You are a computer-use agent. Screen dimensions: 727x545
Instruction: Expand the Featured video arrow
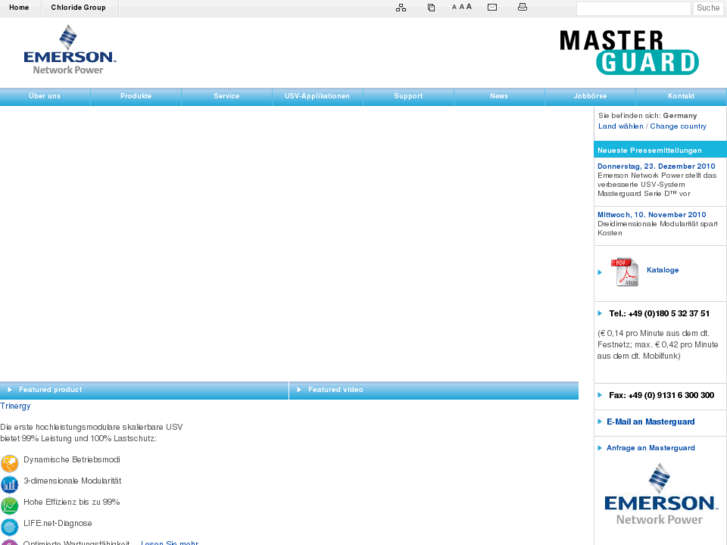299,390
